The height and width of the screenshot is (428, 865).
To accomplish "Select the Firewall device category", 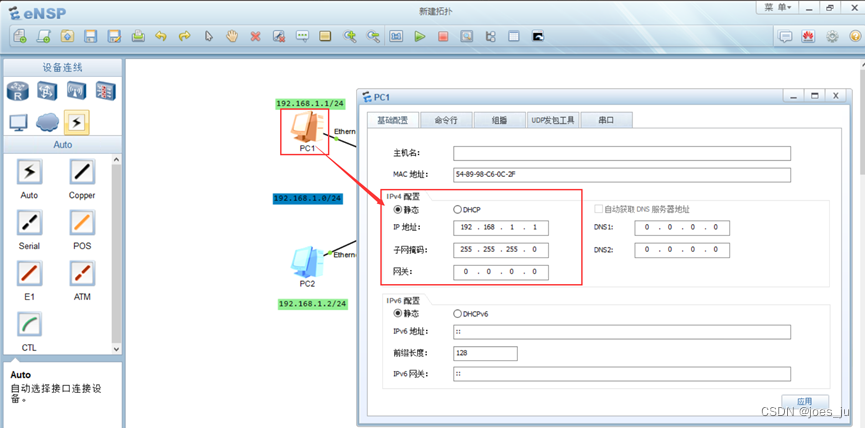I will 105,90.
